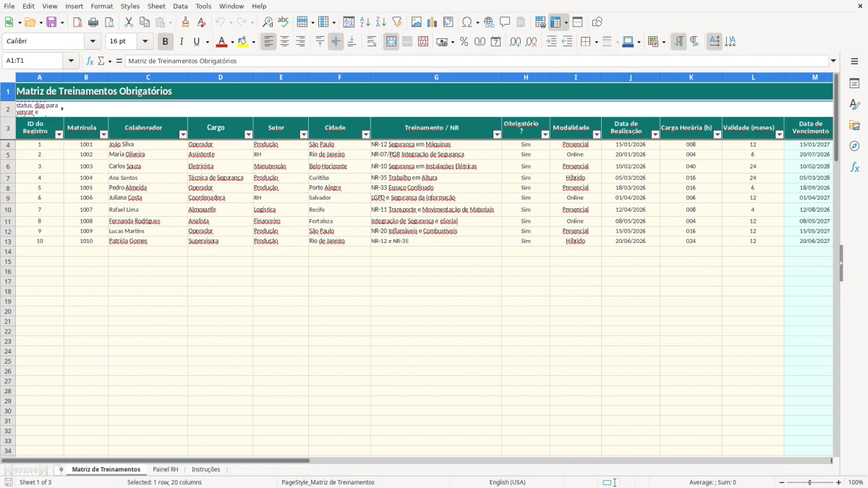The image size is (868, 488).
Task: Insert a chart
Action: point(433,22)
